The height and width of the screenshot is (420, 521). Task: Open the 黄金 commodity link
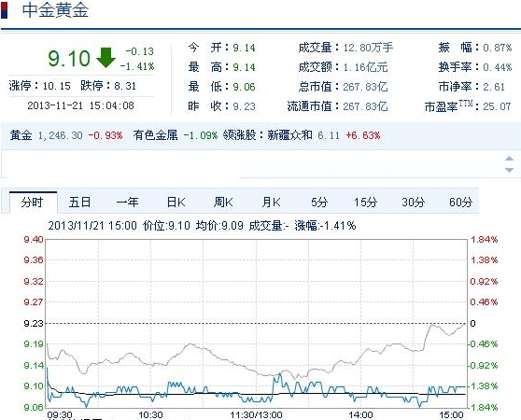point(21,135)
